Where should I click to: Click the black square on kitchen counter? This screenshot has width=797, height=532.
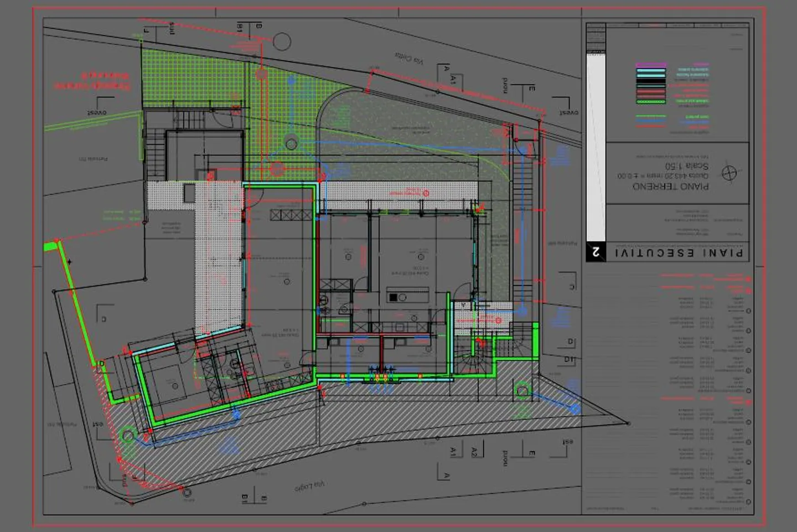[x=393, y=297]
